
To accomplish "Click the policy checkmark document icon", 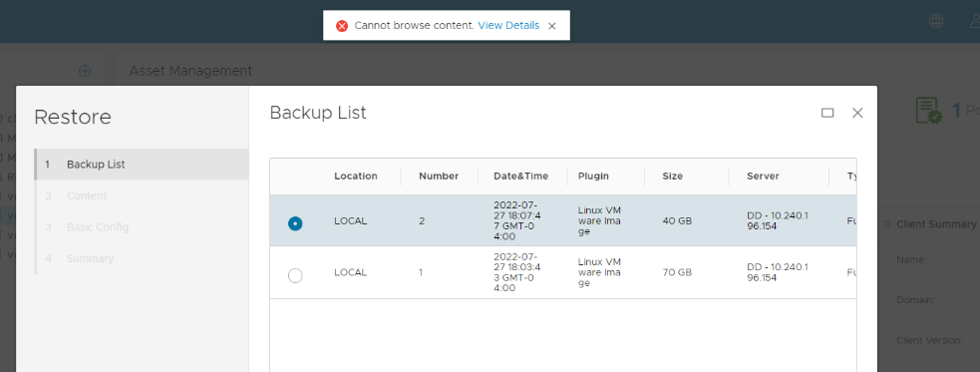I will click(928, 110).
